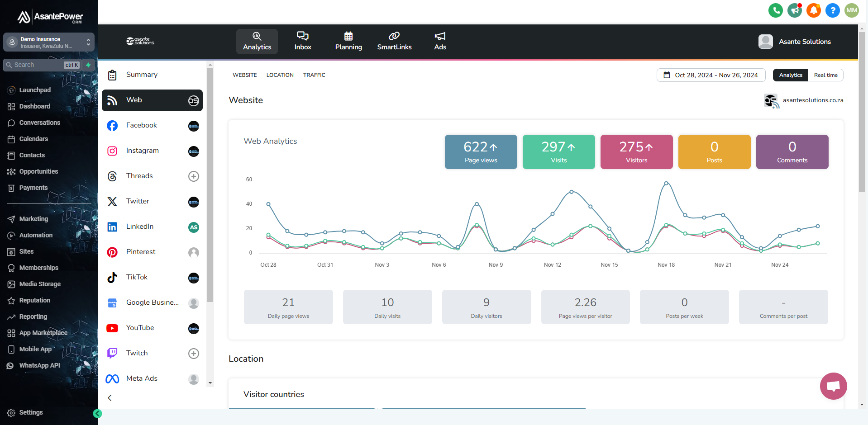Toggle the purple Comments metric card
The width and height of the screenshot is (868, 425).
792,152
